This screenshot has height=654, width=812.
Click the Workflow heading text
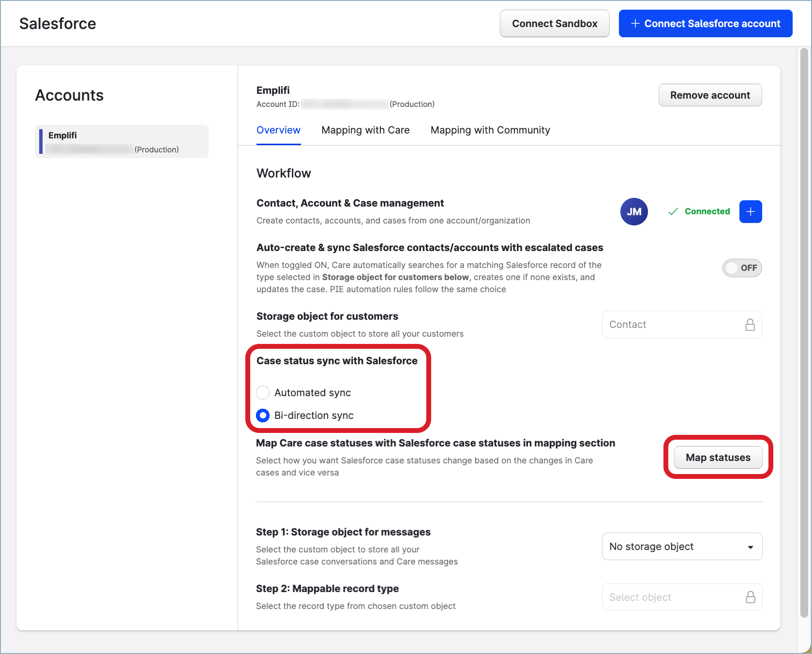point(284,173)
